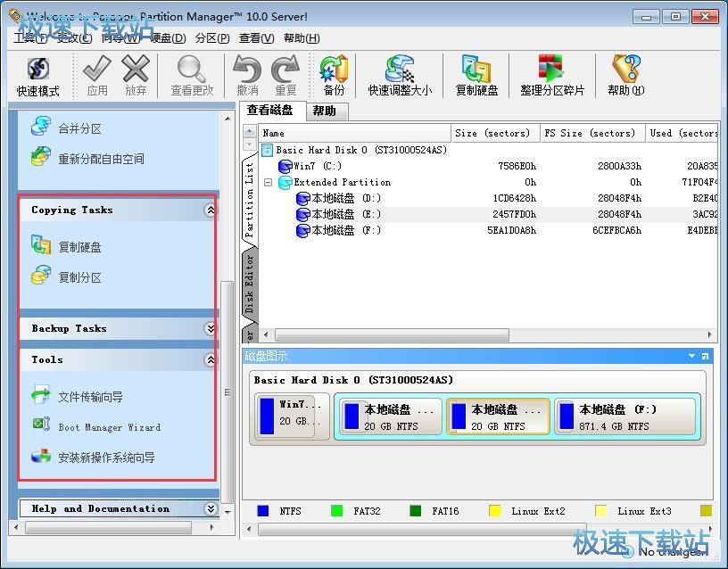Select the Extended Partition icon in list

click(285, 183)
